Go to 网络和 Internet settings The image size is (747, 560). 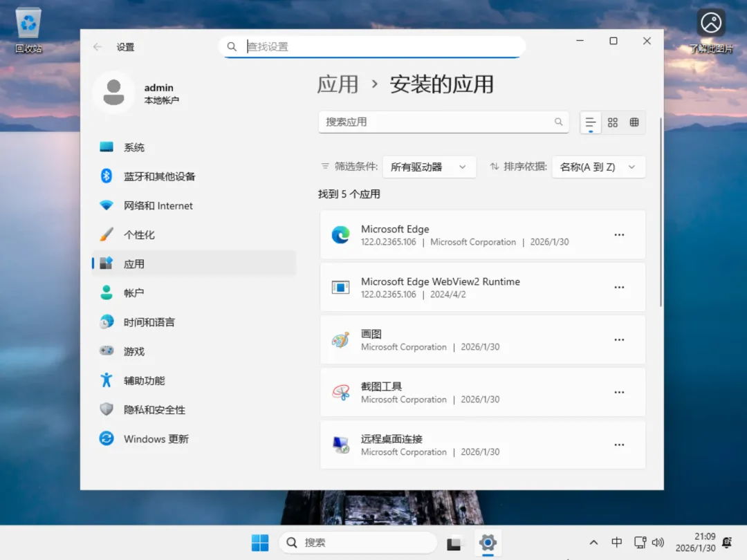click(194, 205)
